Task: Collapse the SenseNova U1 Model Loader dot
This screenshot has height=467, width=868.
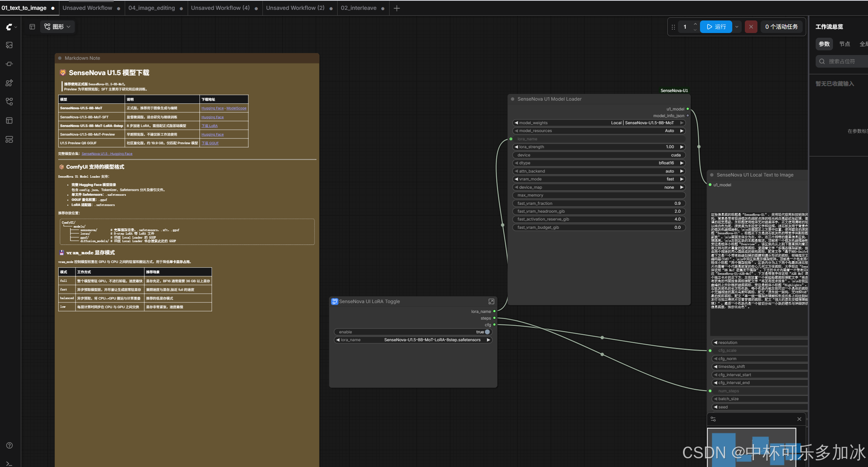Action: pyautogui.click(x=513, y=99)
